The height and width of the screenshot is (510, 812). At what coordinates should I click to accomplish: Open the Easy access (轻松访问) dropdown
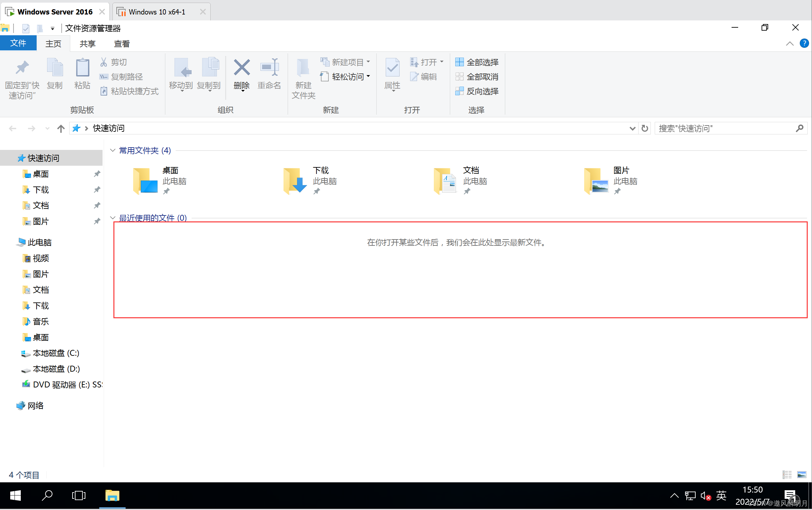345,77
